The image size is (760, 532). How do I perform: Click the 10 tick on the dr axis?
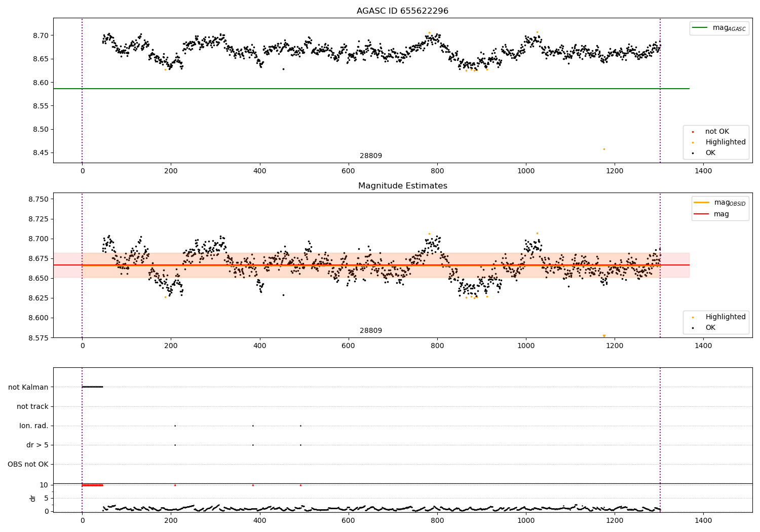[44, 485]
